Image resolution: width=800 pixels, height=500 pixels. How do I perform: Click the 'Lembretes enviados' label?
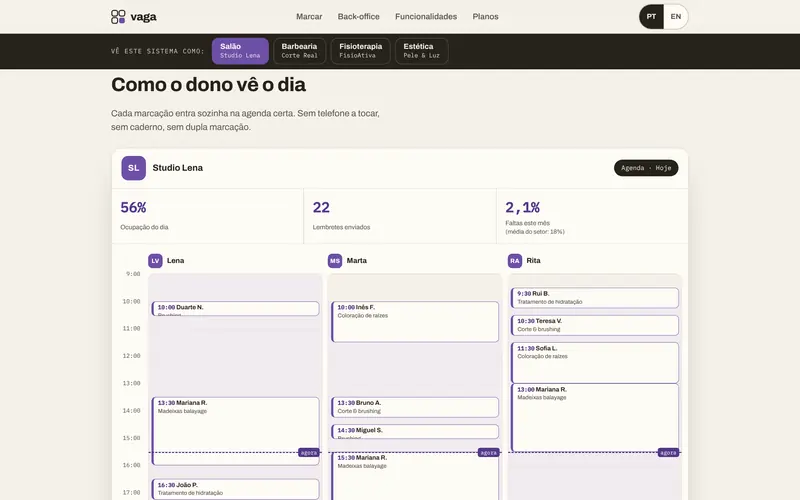pos(341,227)
